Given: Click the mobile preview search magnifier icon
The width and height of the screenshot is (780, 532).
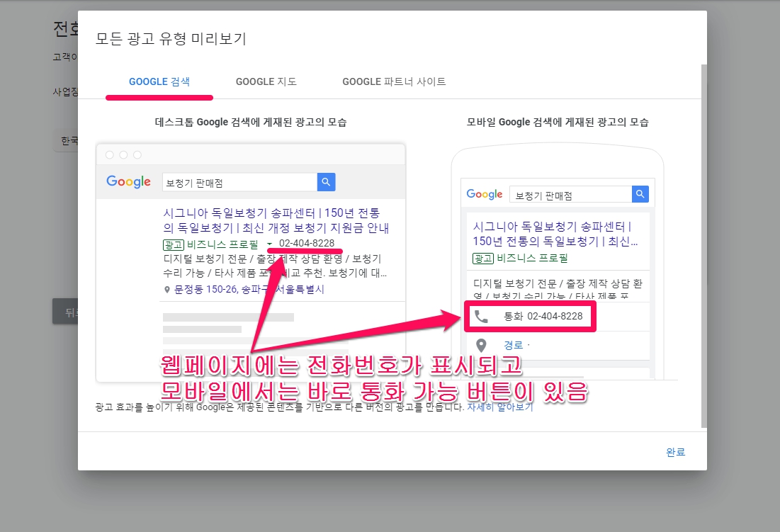Looking at the screenshot, I should (x=640, y=194).
